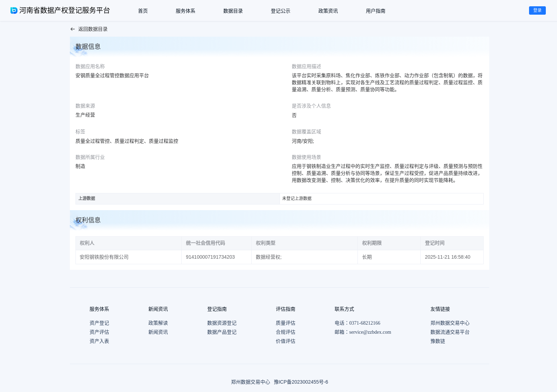Open footer link 数据资源登记

222,323
